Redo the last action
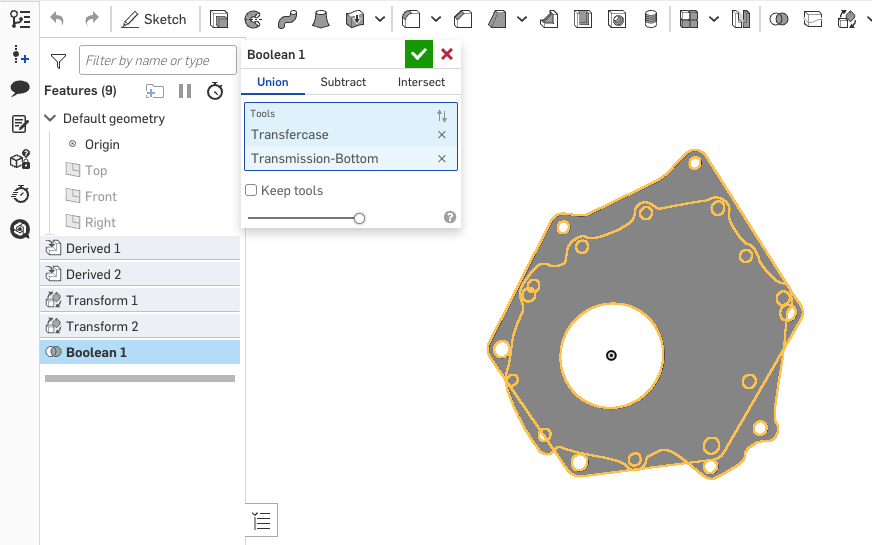Viewport: 872px width, 545px height. click(91, 19)
